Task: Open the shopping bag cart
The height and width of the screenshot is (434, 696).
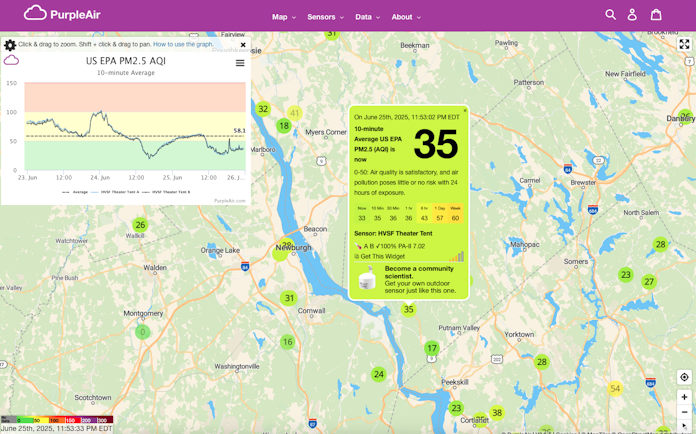Action: tap(656, 15)
